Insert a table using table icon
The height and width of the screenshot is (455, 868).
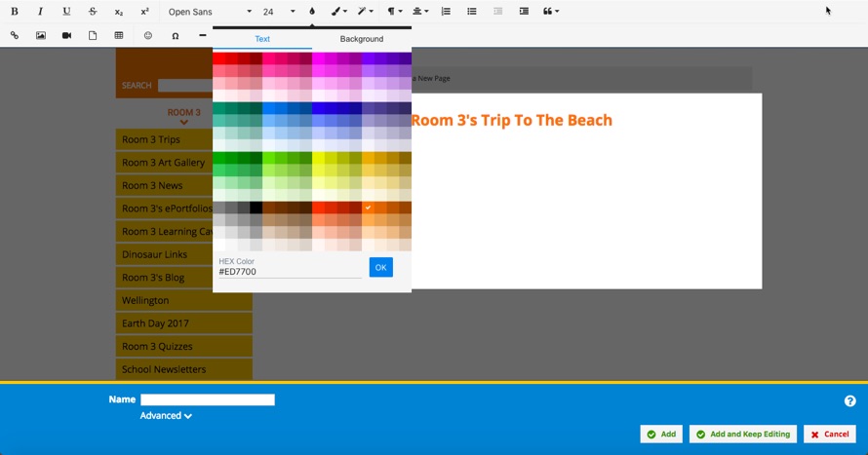coord(119,35)
